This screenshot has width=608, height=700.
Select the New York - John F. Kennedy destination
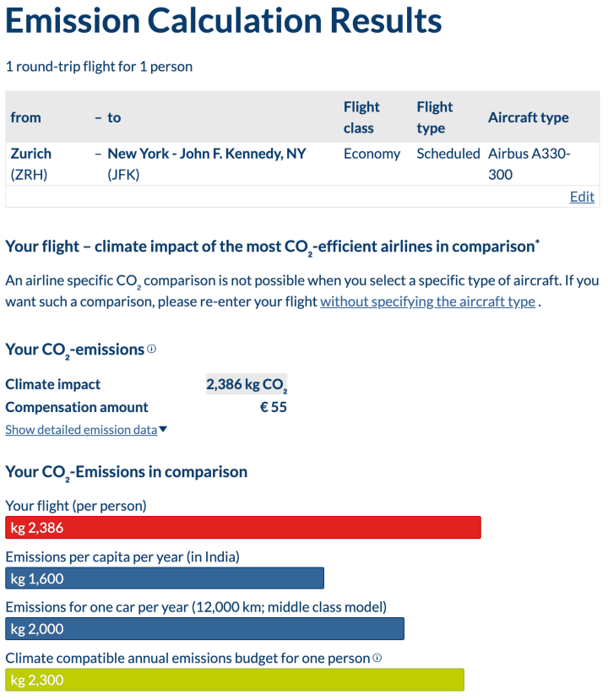tap(206, 154)
